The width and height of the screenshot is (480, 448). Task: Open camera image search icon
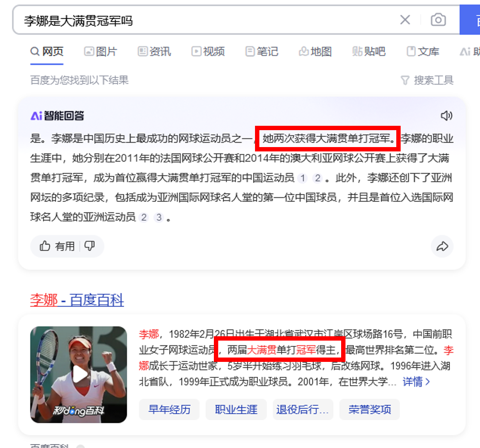tap(438, 20)
